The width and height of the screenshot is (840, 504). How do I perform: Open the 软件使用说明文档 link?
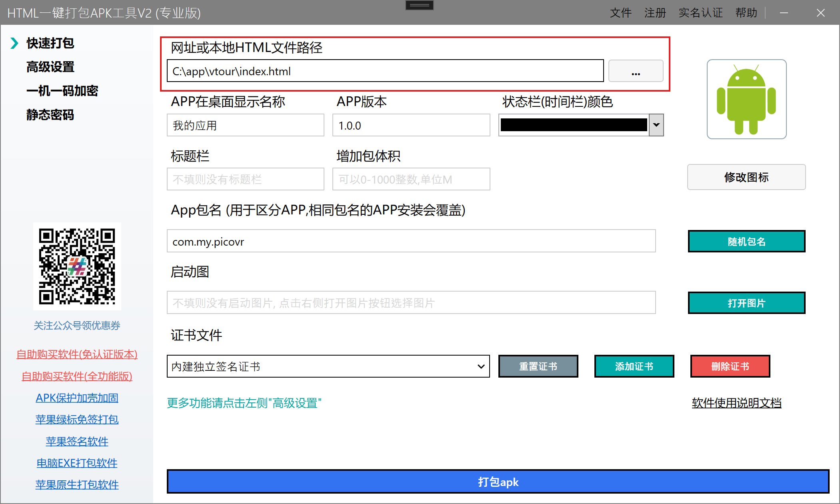[736, 403]
